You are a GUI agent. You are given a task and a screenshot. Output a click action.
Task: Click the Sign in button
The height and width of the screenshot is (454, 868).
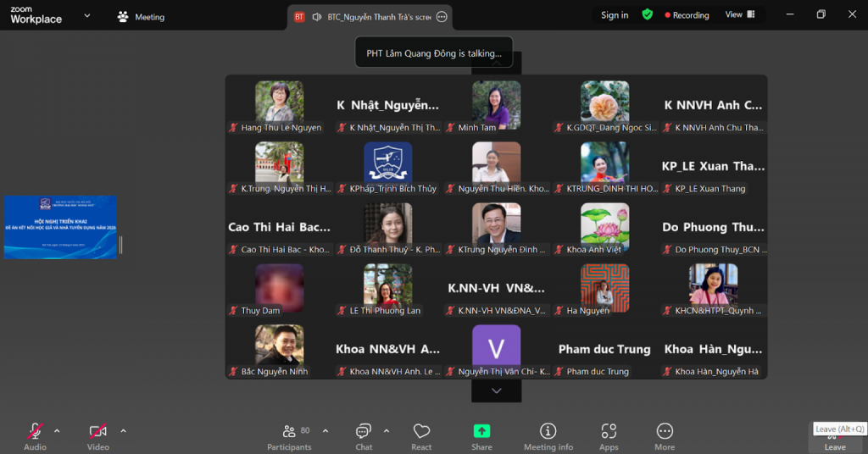[615, 15]
